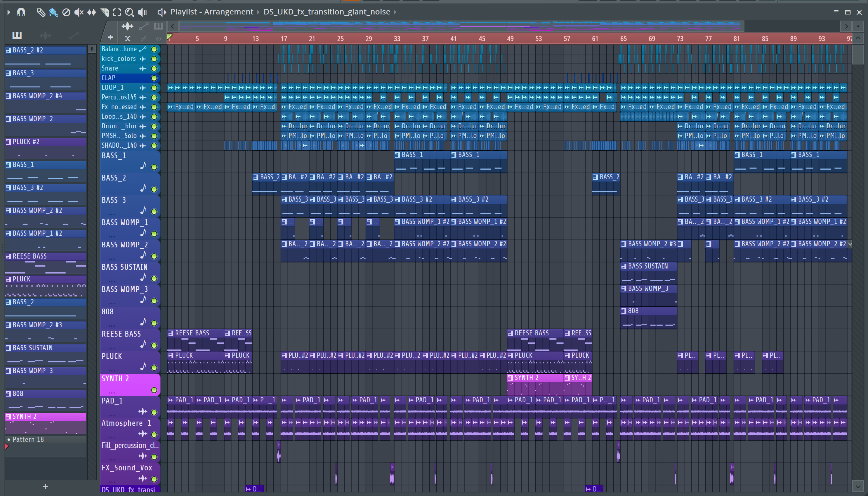This screenshot has height=496, width=868.
Task: Mute the SYNTH 2 track
Action: pos(154,390)
